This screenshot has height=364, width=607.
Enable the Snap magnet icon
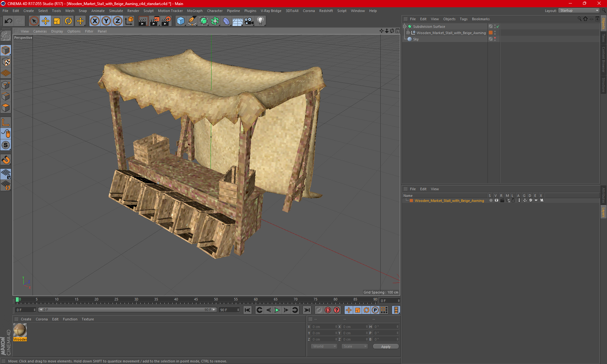point(6,160)
